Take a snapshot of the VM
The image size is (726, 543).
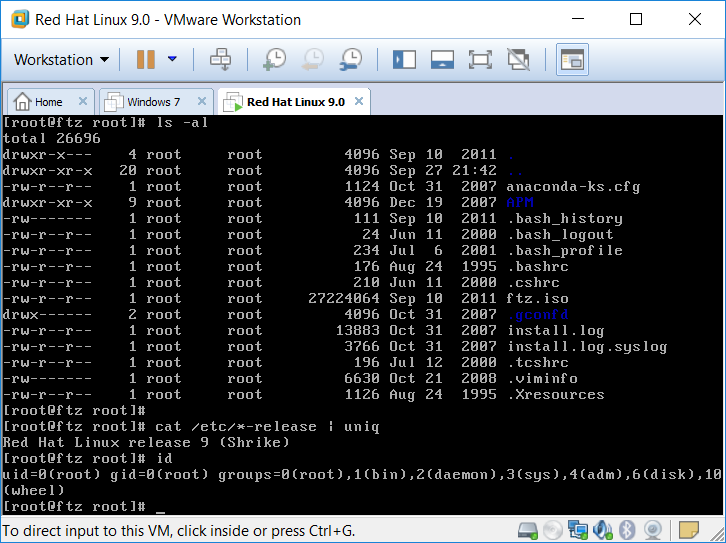click(274, 60)
